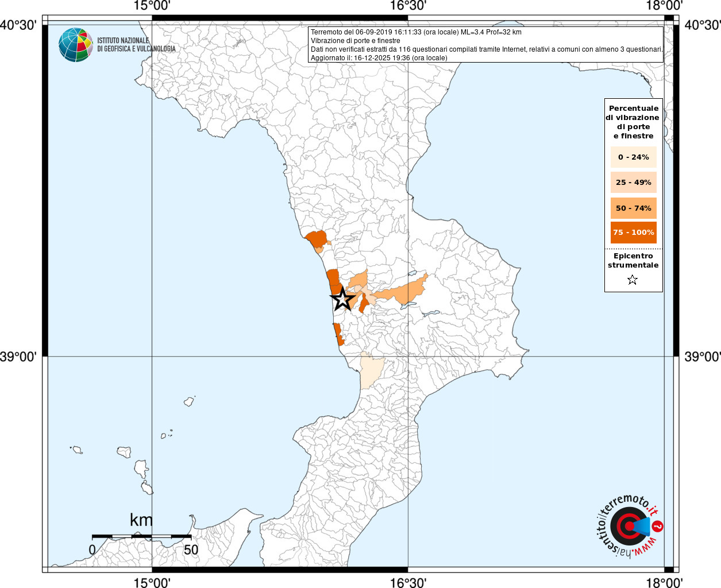Click the left 40°30' latitude label

(18, 25)
